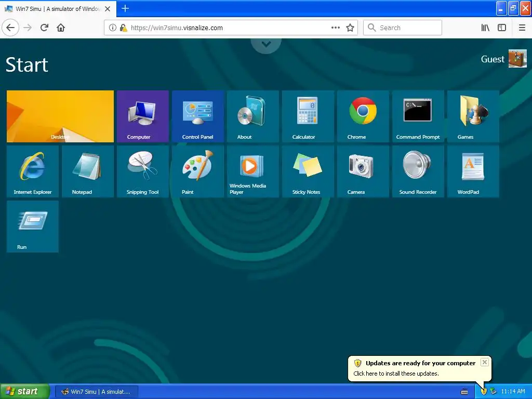Click the keyboard icon in the taskbar
Screen dimensions: 532x399
(x=464, y=392)
